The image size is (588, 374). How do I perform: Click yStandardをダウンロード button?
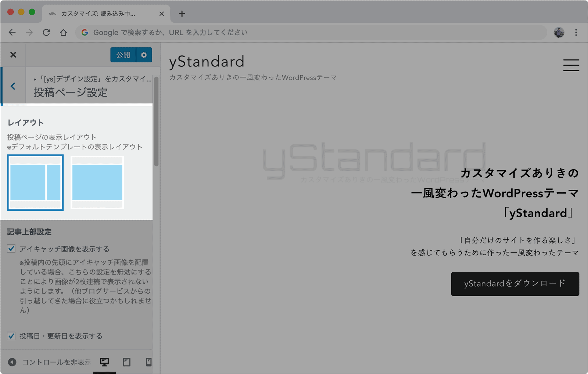click(515, 284)
